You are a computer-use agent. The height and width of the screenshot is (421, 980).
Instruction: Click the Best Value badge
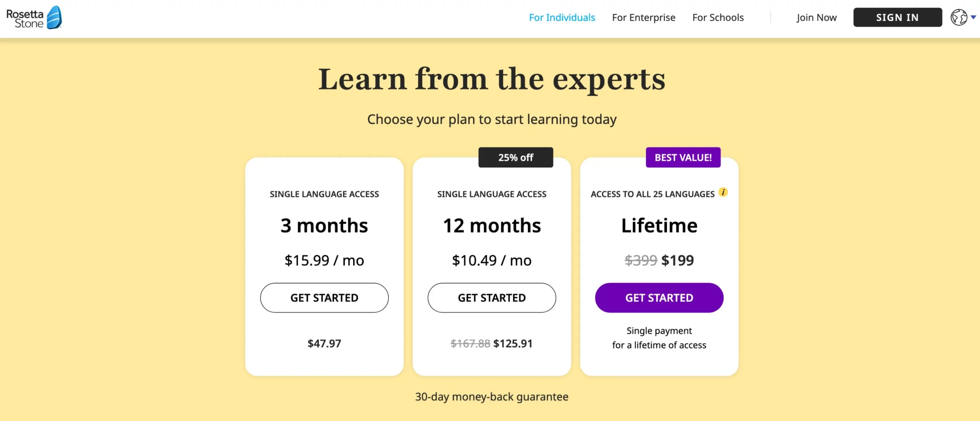click(x=683, y=158)
